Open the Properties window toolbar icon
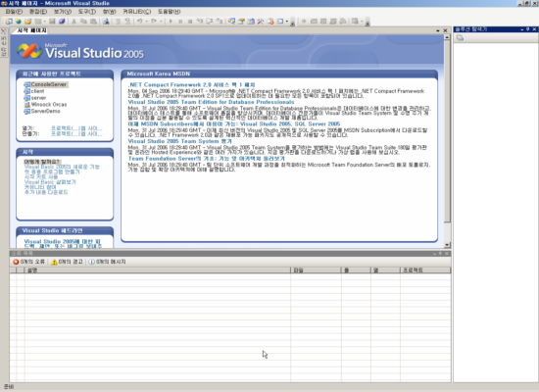This screenshot has height=392, width=539. pos(241,22)
